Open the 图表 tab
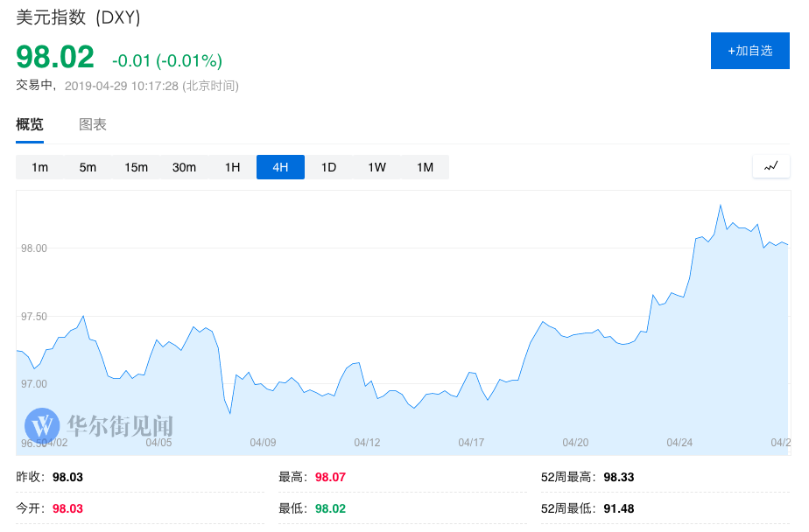The image size is (809, 532). pyautogui.click(x=93, y=124)
